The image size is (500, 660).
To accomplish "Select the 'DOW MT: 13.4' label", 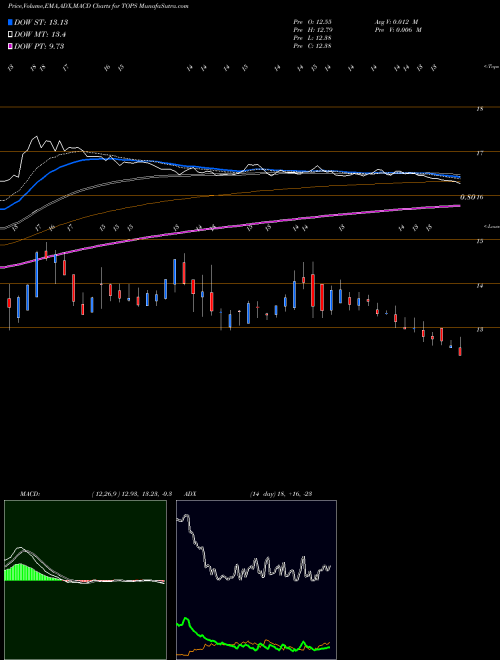I will pos(40,35).
